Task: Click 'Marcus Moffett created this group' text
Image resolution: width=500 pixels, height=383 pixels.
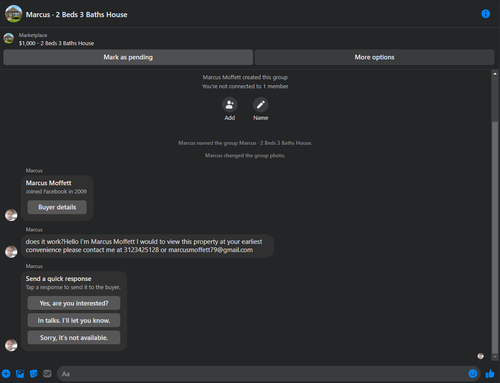Action: click(x=245, y=77)
